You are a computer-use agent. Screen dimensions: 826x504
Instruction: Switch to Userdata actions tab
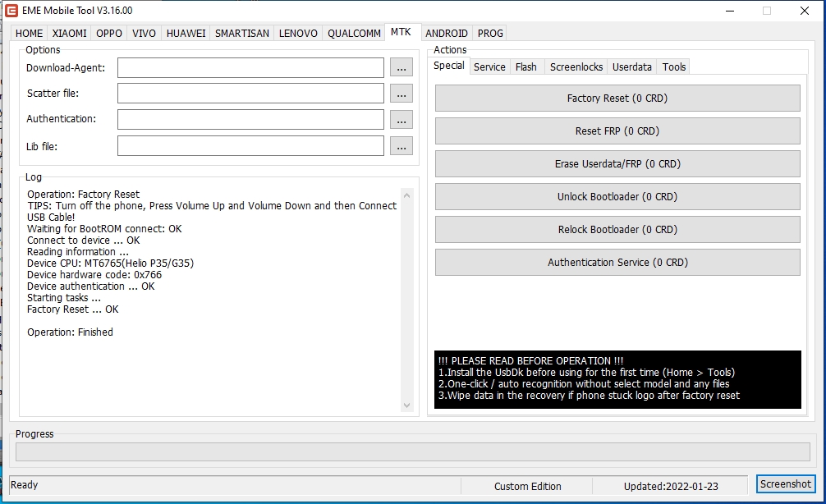coord(632,67)
